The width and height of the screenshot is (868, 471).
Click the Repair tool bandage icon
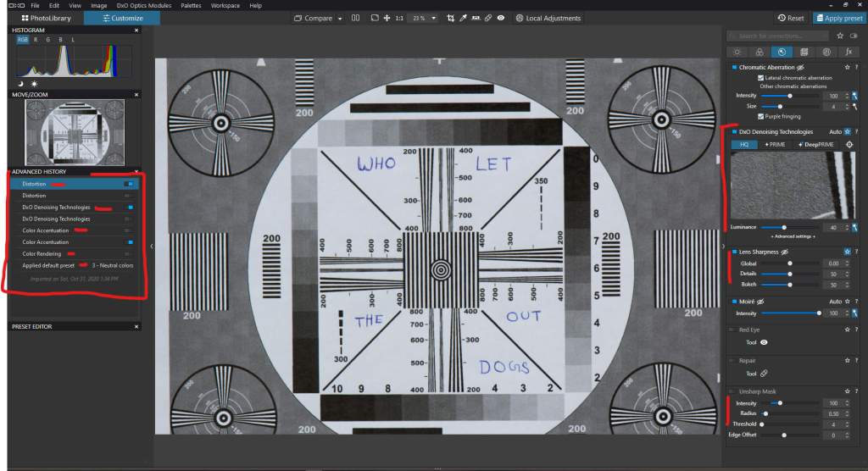tap(764, 374)
